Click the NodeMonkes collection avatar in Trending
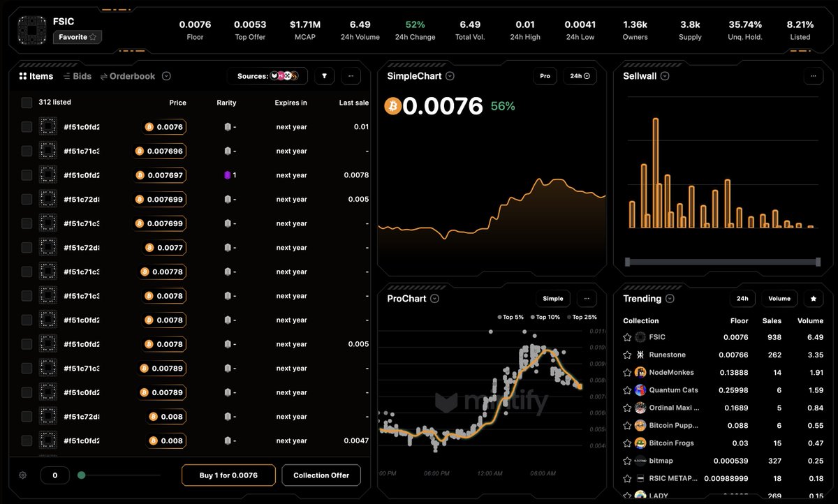838x504 pixels. (640, 373)
